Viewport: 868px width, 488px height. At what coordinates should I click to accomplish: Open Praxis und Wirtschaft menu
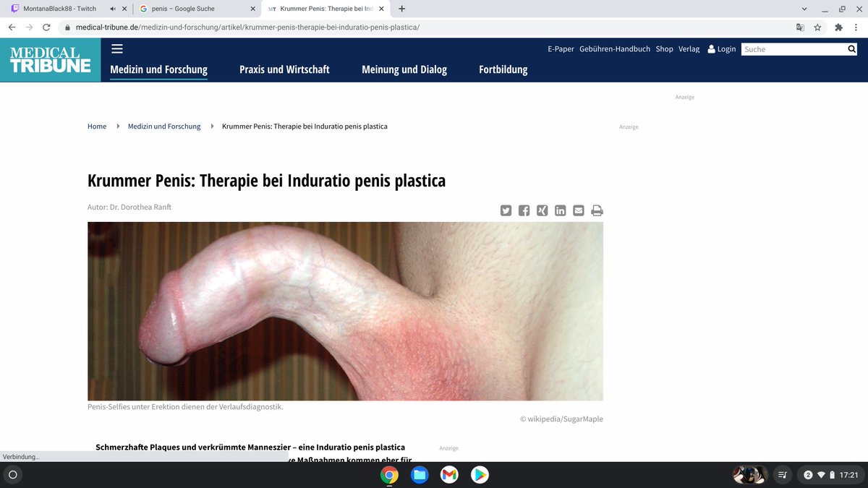coord(284,69)
